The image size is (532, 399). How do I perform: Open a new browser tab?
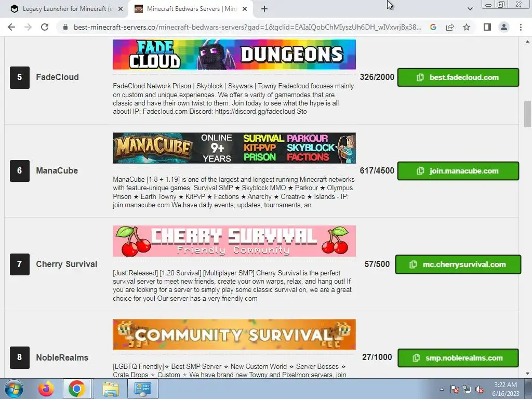point(264,9)
